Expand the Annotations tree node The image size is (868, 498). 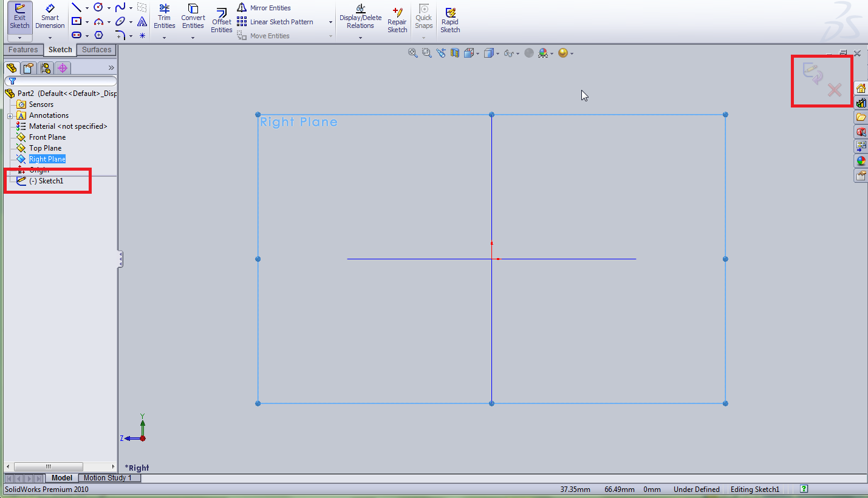[9, 115]
